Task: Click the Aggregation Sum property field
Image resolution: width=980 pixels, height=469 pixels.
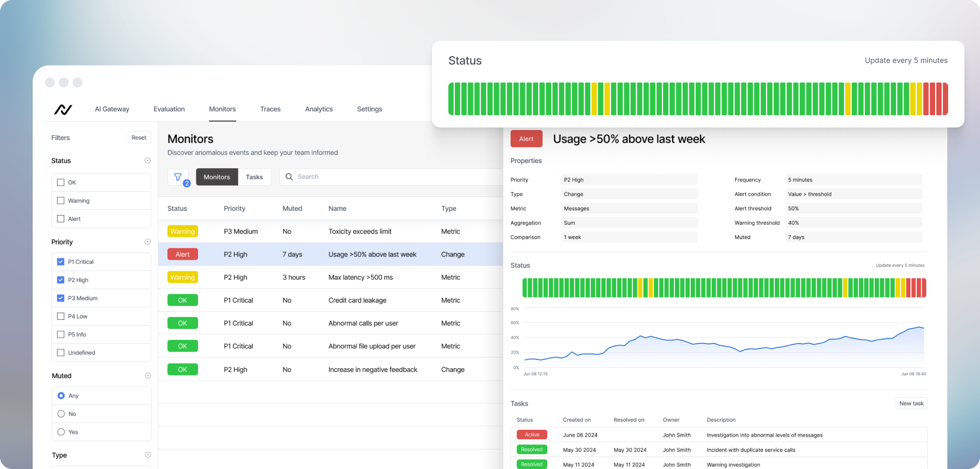Action: 629,223
